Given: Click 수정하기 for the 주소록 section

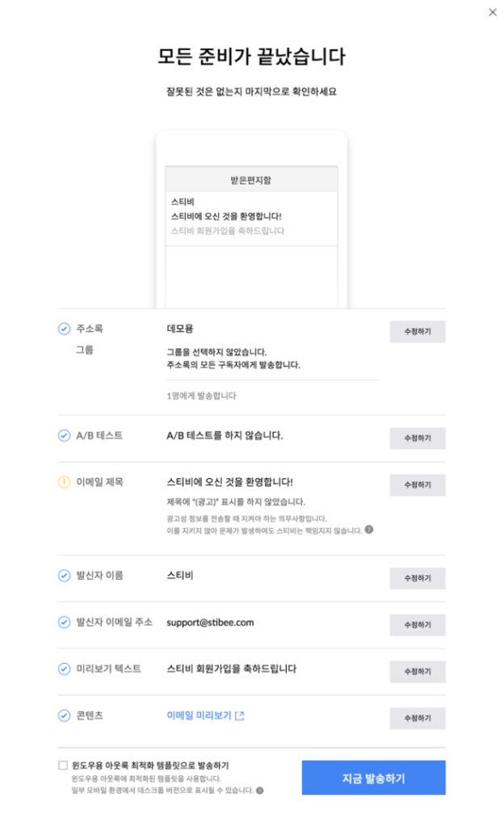Looking at the screenshot, I should click(x=417, y=332).
